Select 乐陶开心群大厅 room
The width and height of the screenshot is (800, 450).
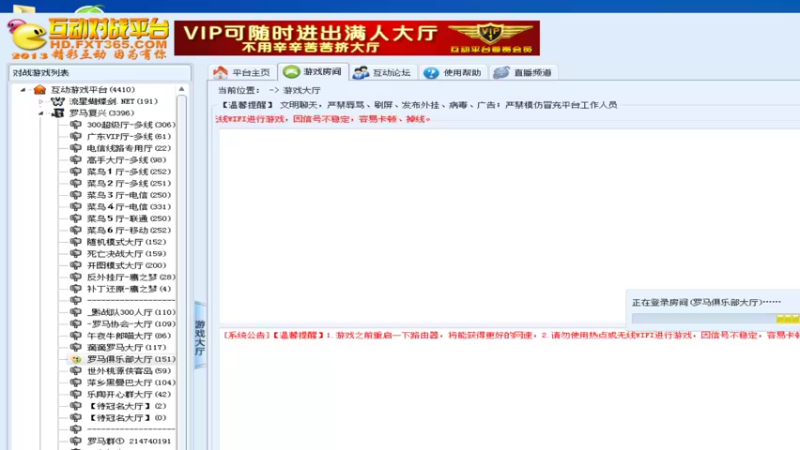coord(129,394)
